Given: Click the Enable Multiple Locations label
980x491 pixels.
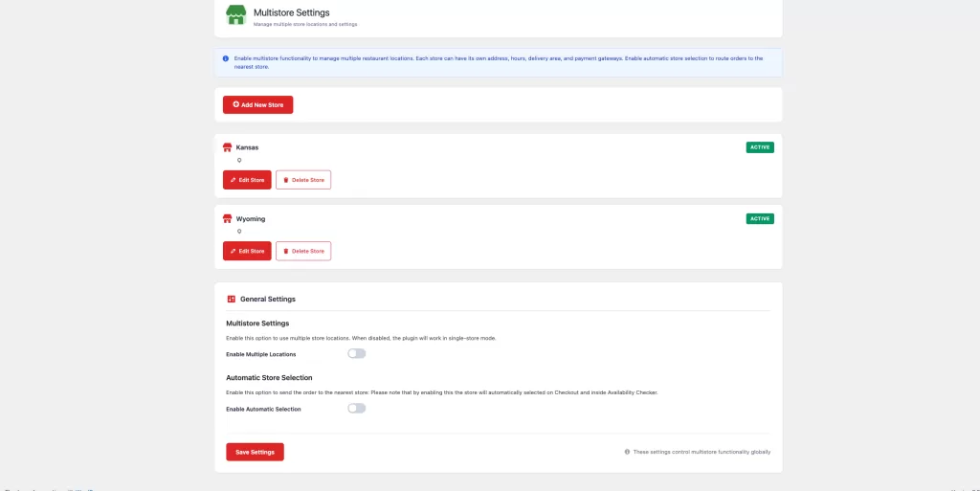Looking at the screenshot, I should pos(260,354).
